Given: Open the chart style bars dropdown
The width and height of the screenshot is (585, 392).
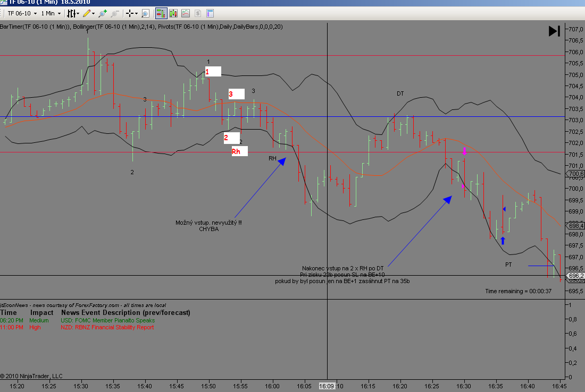Looking at the screenshot, I should [73, 13].
